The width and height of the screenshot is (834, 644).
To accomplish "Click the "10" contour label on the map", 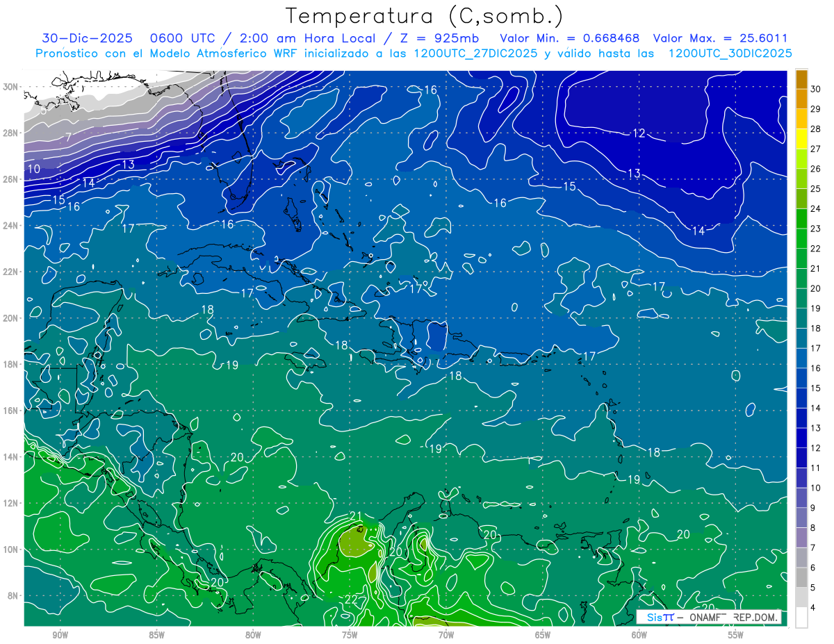I will (x=33, y=169).
